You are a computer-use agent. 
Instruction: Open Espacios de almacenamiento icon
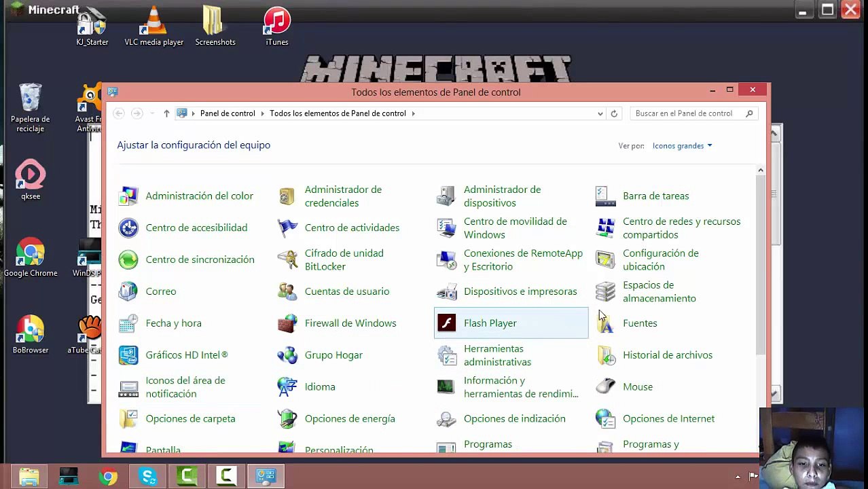click(x=605, y=291)
